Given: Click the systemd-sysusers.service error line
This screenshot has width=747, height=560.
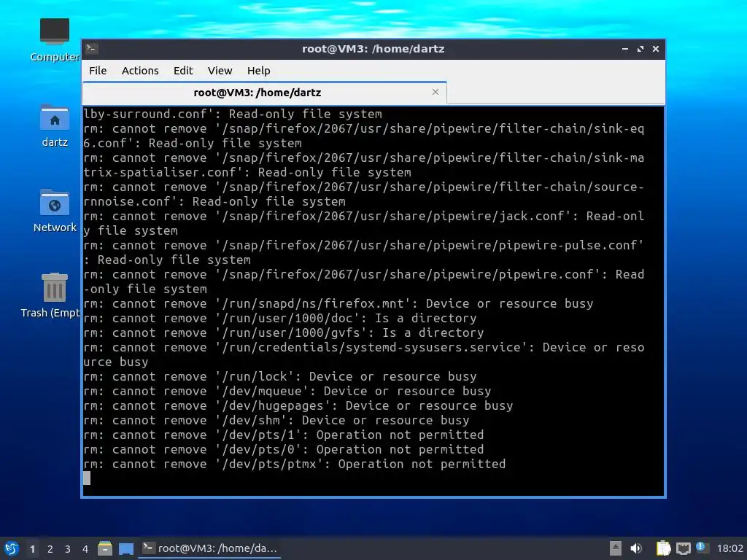Looking at the screenshot, I should (364, 354).
